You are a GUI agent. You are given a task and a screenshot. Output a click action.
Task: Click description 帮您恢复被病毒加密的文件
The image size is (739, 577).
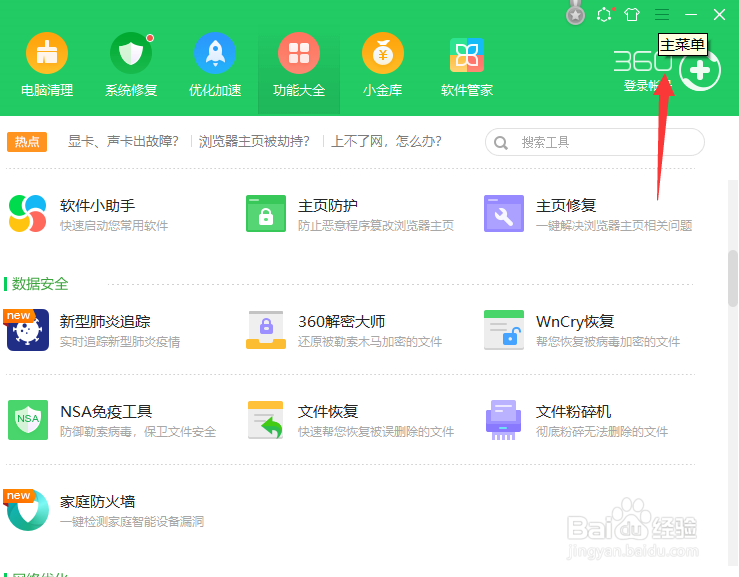click(608, 342)
